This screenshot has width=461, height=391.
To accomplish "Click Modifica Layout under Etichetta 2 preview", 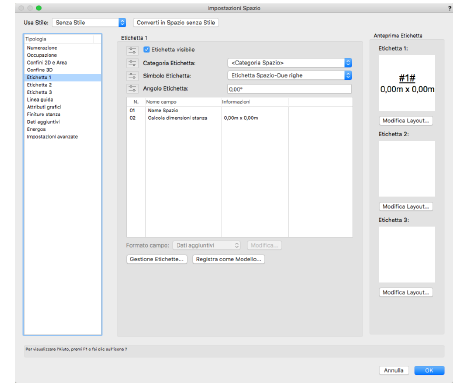I will click(406, 207).
